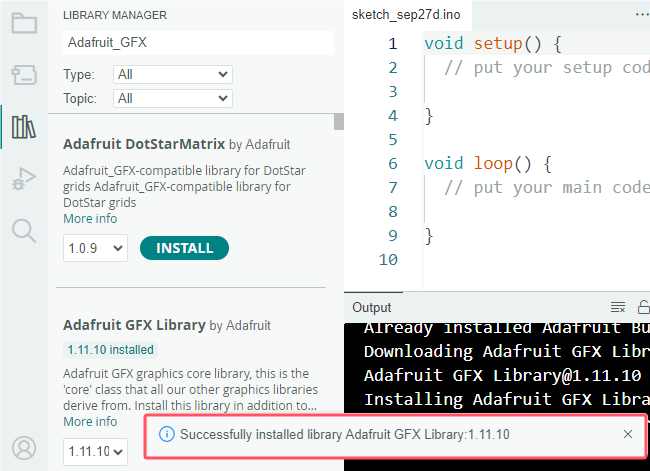Open the Debug sidebar icon

point(24,179)
